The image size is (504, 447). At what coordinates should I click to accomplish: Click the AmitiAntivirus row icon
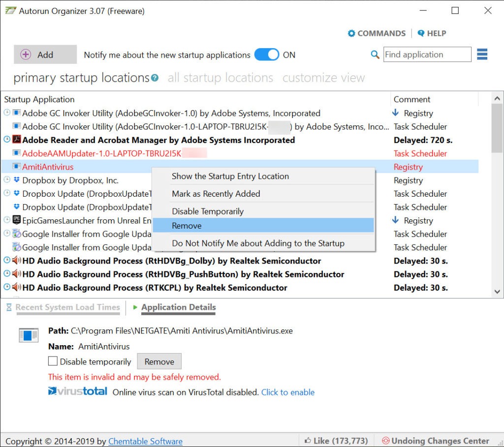pos(16,166)
